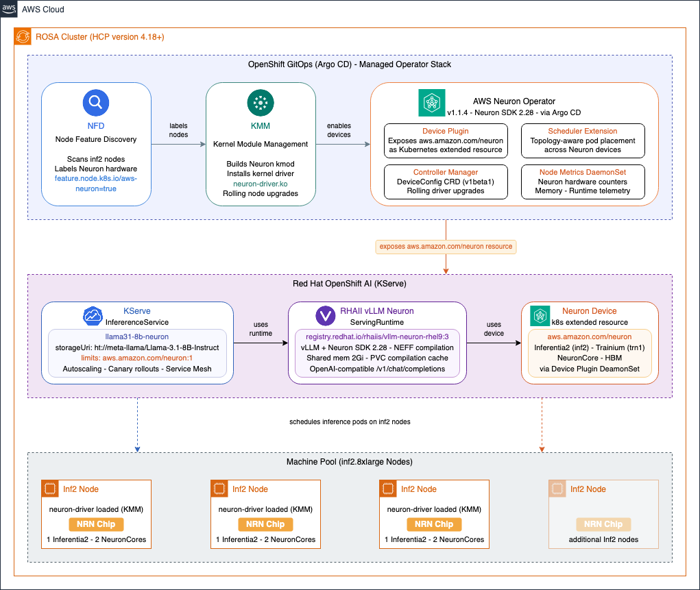Image resolution: width=700 pixels, height=590 pixels.
Task: Click 'uses runtime' arrow label
Action: coord(261,329)
